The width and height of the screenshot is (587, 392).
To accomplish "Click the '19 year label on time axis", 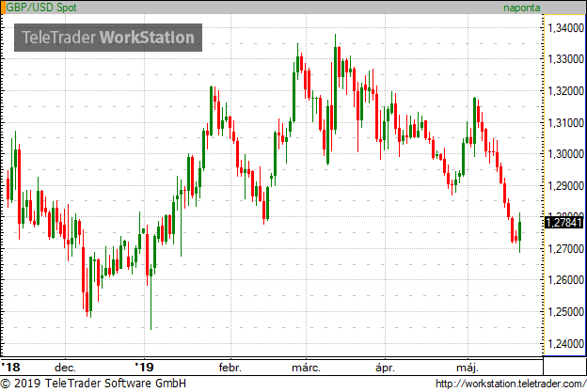I will 144,367.
